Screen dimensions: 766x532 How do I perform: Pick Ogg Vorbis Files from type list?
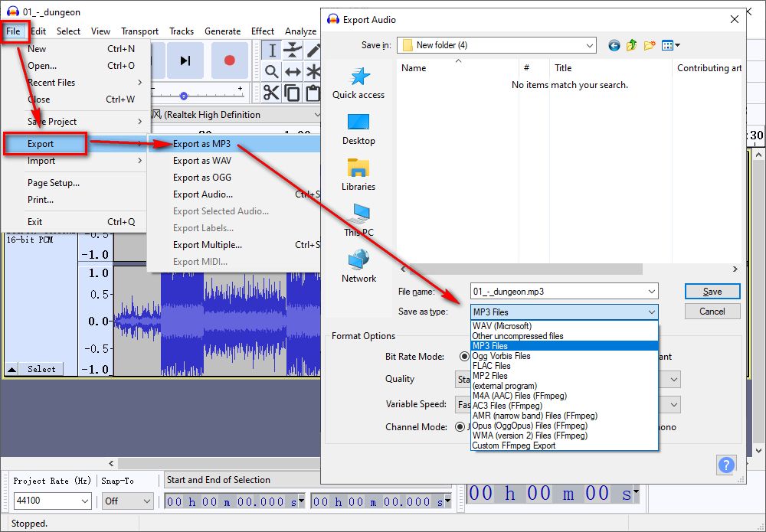coord(565,356)
